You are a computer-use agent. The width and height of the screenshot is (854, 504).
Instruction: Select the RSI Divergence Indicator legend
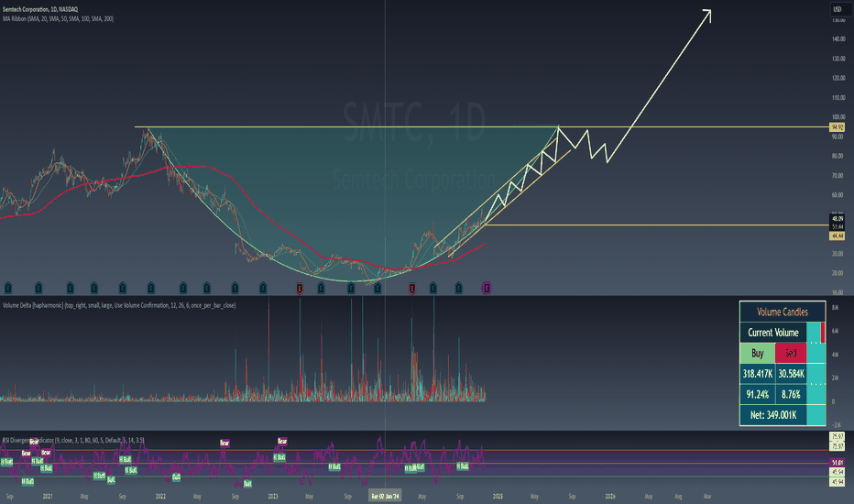[73, 440]
